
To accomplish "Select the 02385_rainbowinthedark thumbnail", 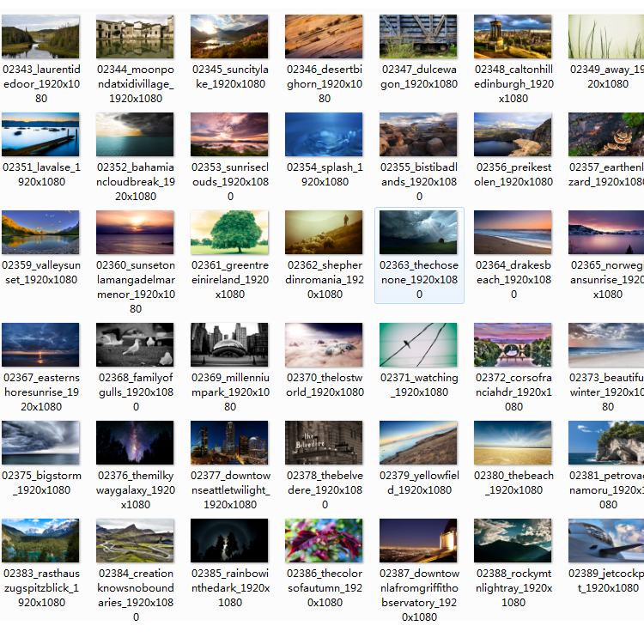I will point(229,540).
